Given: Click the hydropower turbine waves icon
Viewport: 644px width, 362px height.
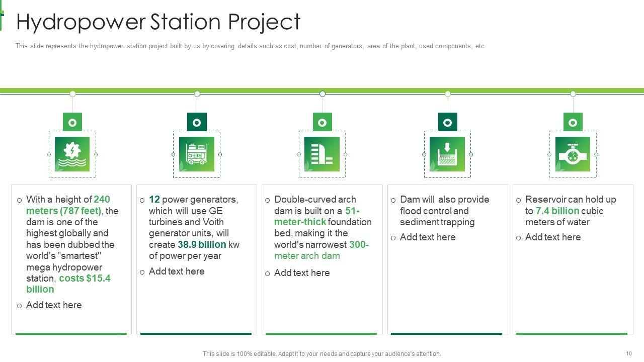Looking at the screenshot, I should click(72, 154).
